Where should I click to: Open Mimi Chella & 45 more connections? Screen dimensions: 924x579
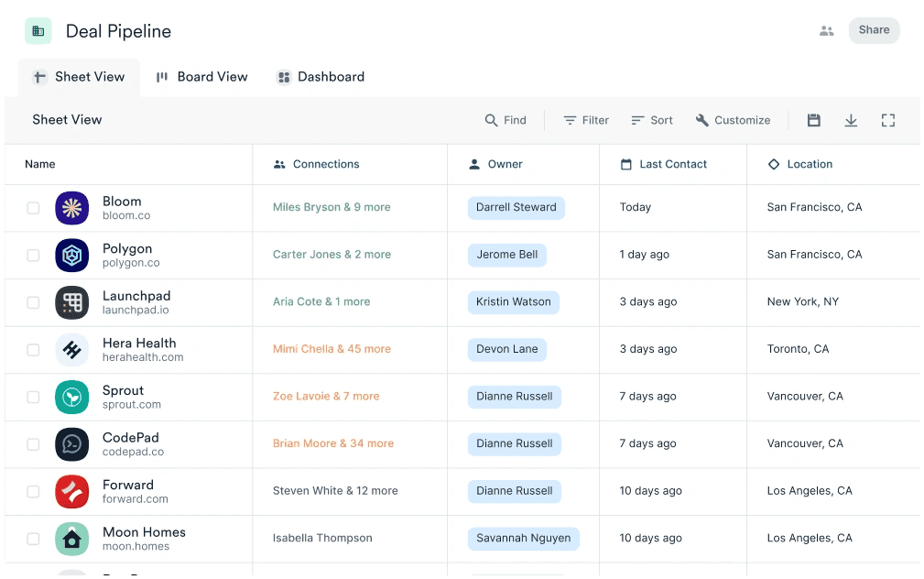[332, 349]
